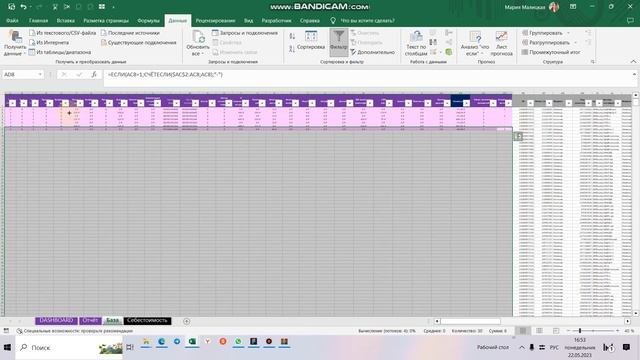Switch to DASHBOARD sheet tab
This screenshot has height=360, width=640.
pyautogui.click(x=56, y=321)
